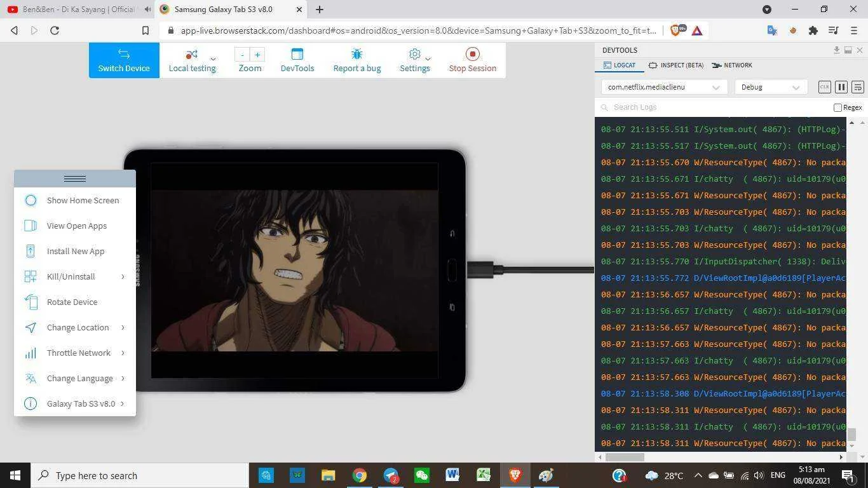
Task: Open the Debug log level dropdown
Action: pos(771,87)
